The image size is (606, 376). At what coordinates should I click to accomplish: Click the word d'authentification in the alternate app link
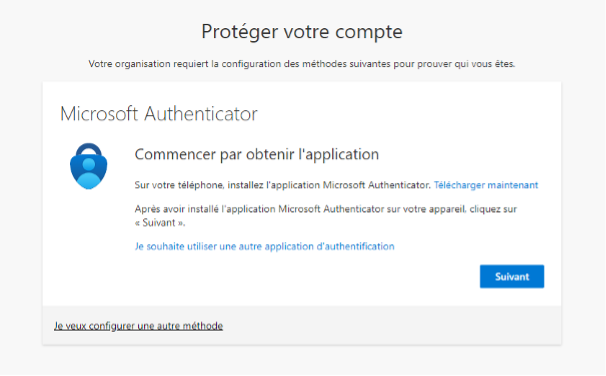356,247
